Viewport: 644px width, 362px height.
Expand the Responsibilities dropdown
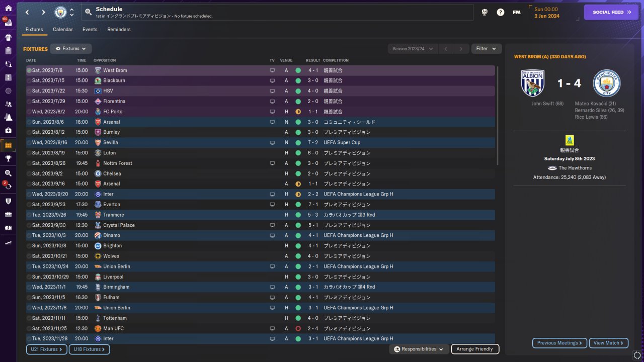click(419, 349)
